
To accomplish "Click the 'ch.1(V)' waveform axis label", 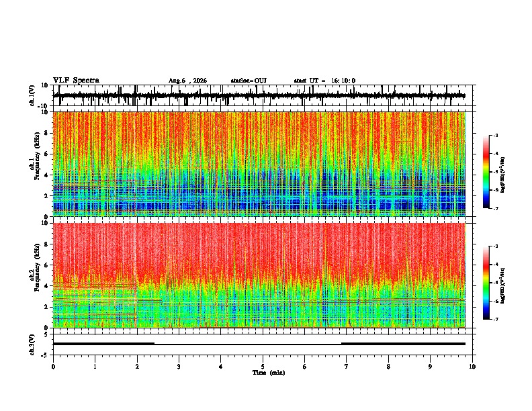I will click(32, 95).
